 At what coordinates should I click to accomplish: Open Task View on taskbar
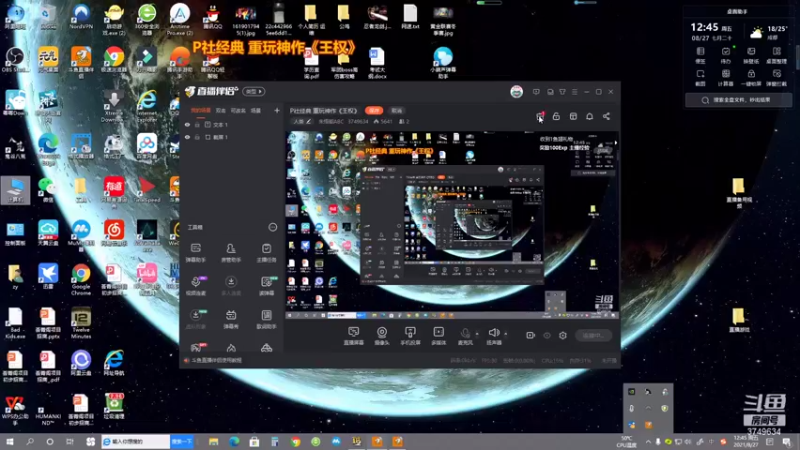(69, 441)
